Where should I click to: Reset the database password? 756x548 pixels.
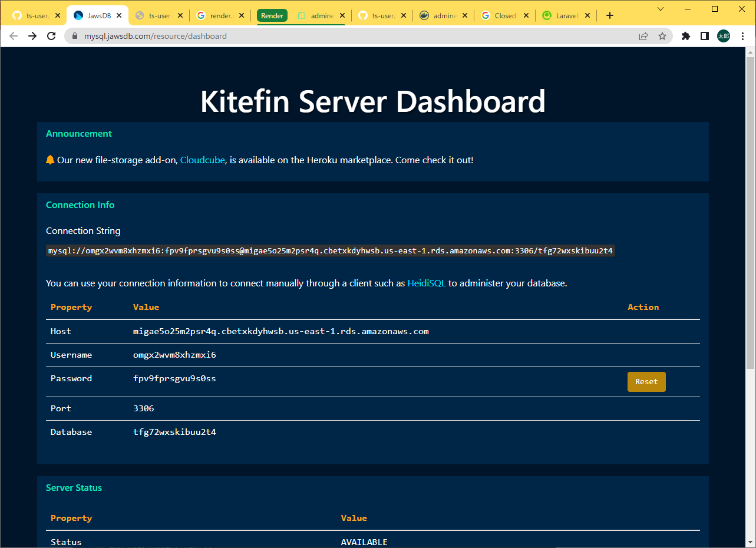[x=646, y=382]
